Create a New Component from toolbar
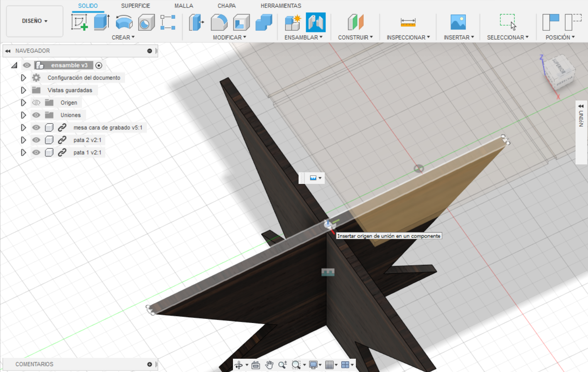588x372 pixels. pyautogui.click(x=293, y=22)
